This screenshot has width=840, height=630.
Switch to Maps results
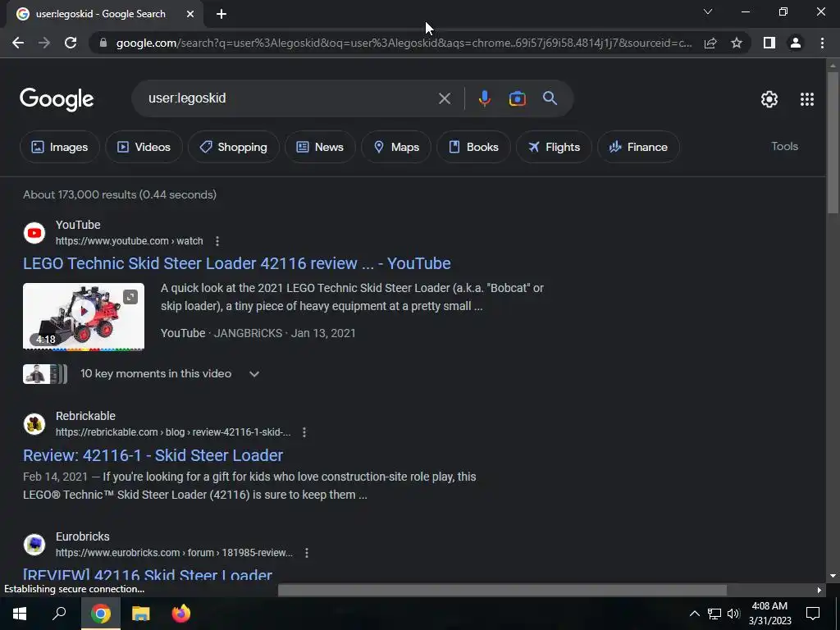click(x=396, y=147)
